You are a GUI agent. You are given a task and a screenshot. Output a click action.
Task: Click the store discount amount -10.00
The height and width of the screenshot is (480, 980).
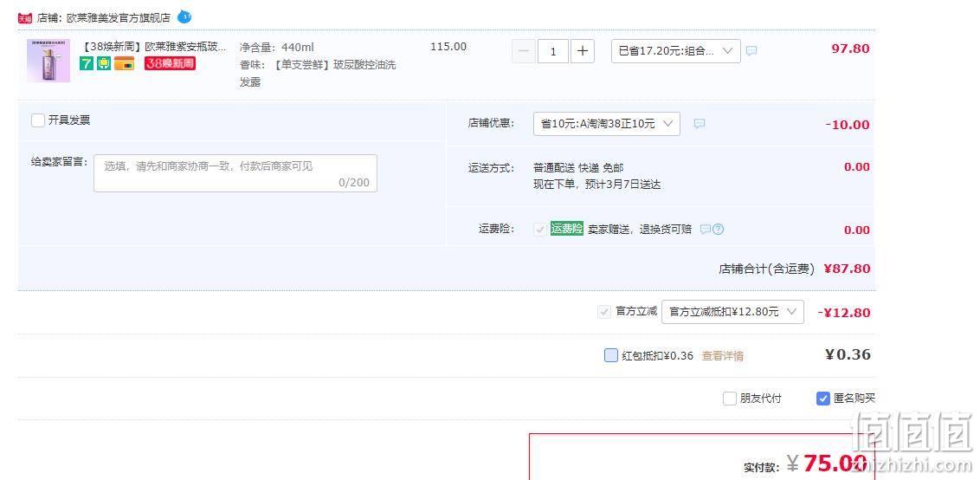pos(848,125)
